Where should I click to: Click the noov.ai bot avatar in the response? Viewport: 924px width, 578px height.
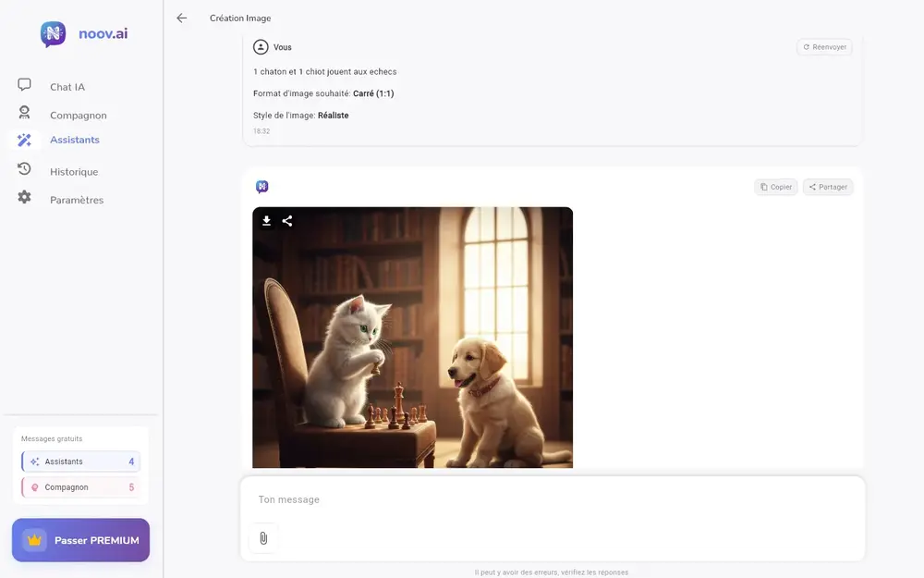click(x=262, y=187)
